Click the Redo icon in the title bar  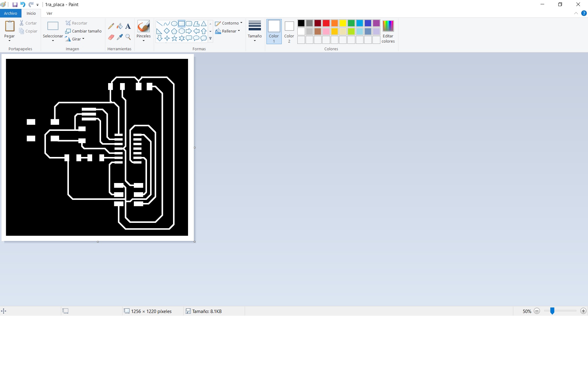(31, 5)
